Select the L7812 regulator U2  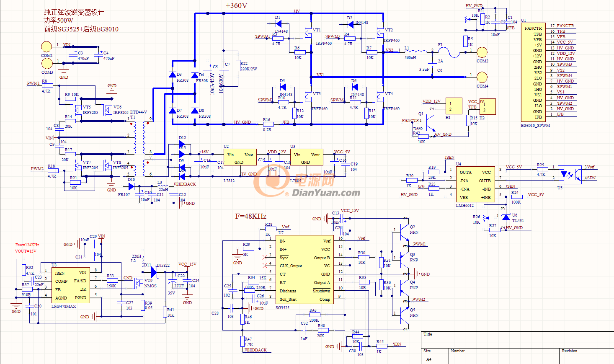[240, 157]
